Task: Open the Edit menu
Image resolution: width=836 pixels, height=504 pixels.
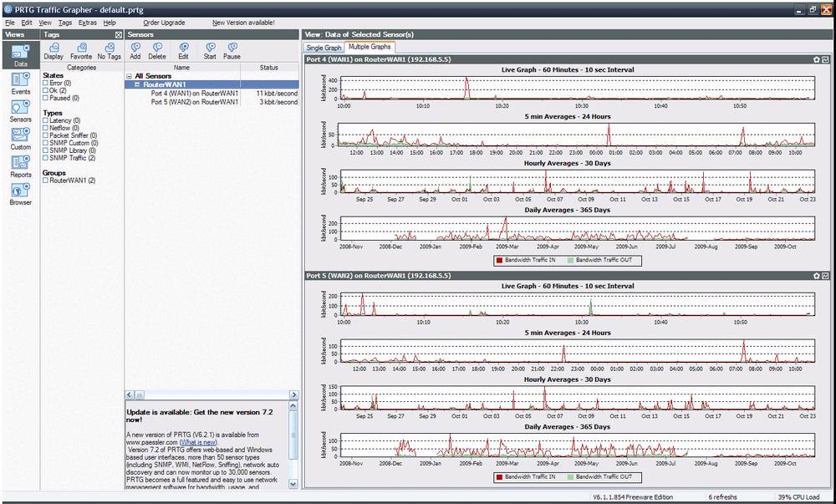Action: (27, 23)
